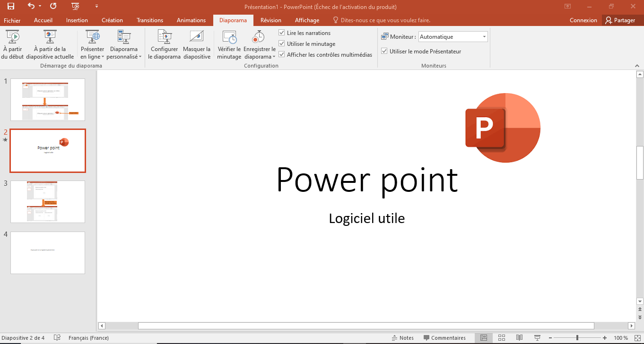The width and height of the screenshot is (644, 344).
Task: Toggle Afficher les contrôles multimédias checkbox
Action: [282, 55]
